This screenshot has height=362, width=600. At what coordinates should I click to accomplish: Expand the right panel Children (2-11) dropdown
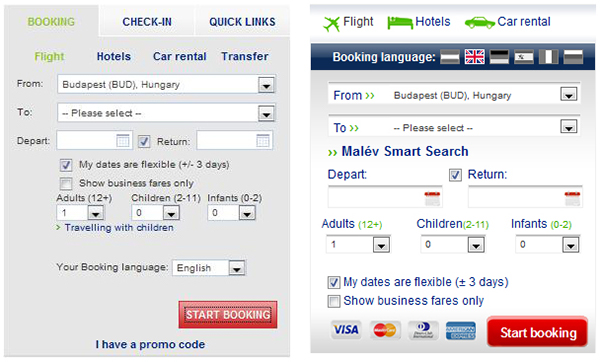(x=476, y=245)
